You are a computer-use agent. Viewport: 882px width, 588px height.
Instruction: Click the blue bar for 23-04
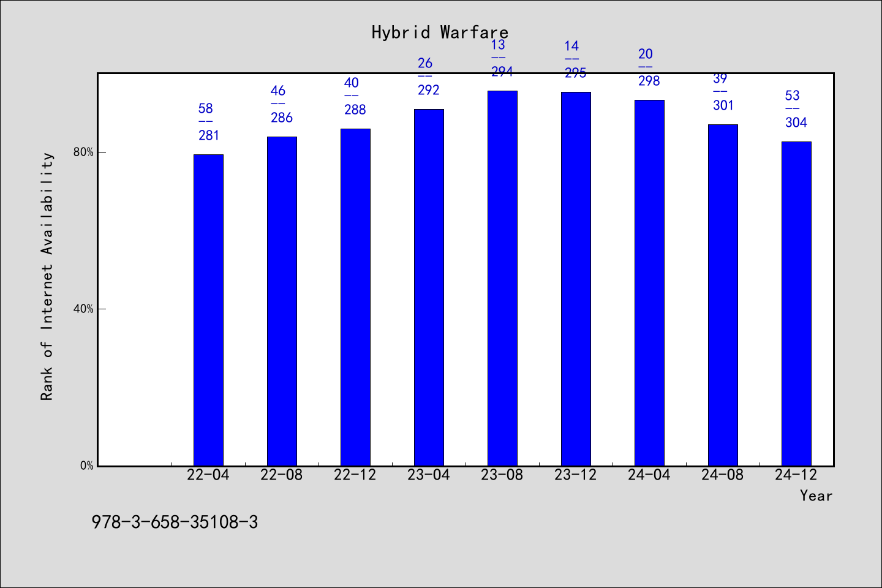pos(429,287)
